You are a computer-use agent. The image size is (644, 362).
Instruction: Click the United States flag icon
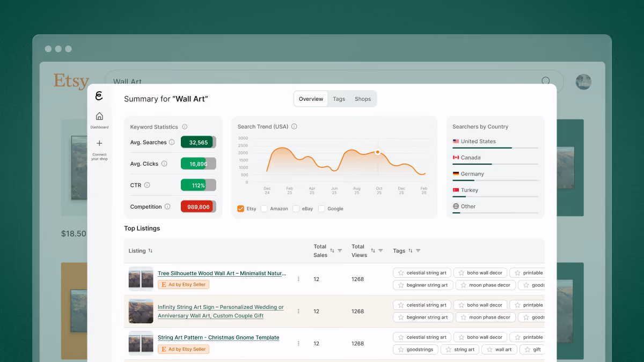click(456, 142)
